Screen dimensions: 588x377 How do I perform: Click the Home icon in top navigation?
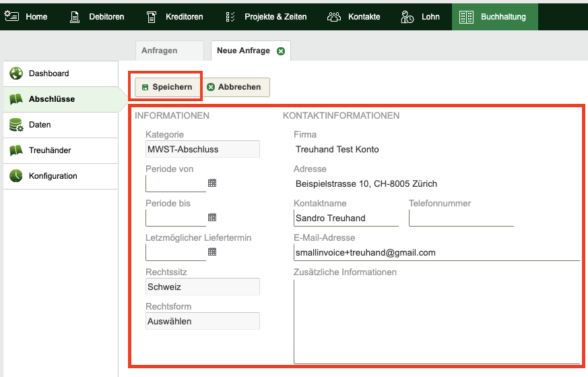click(x=11, y=16)
